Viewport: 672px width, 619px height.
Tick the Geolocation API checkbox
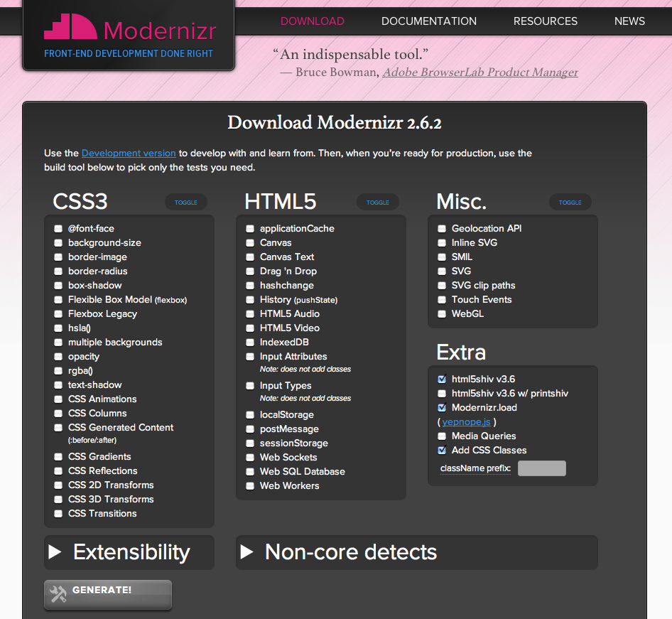[x=442, y=228]
